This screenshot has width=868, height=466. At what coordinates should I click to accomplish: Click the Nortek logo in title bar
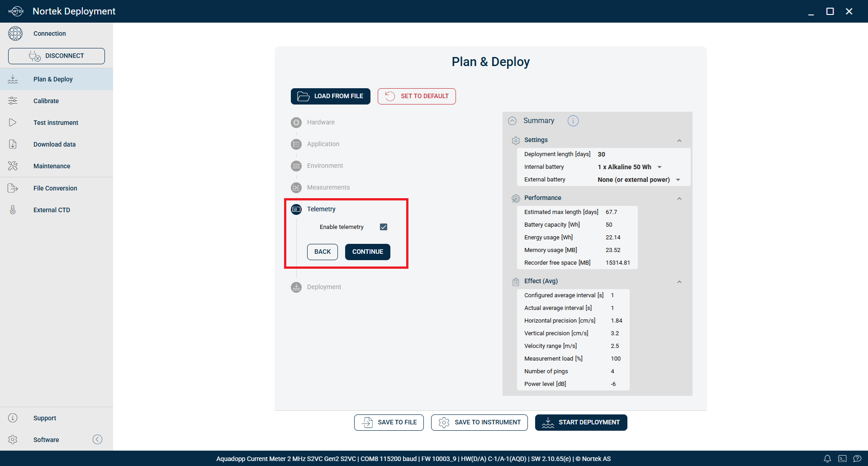coord(16,11)
